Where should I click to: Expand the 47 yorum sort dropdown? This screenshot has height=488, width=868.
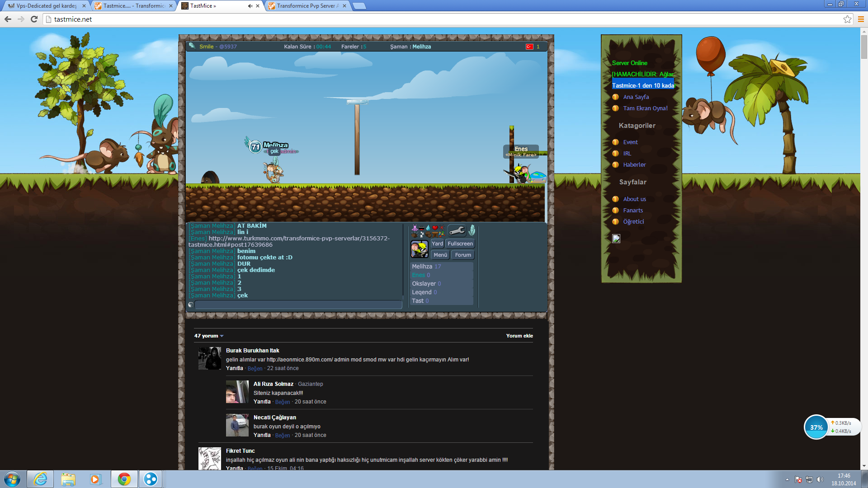click(209, 336)
